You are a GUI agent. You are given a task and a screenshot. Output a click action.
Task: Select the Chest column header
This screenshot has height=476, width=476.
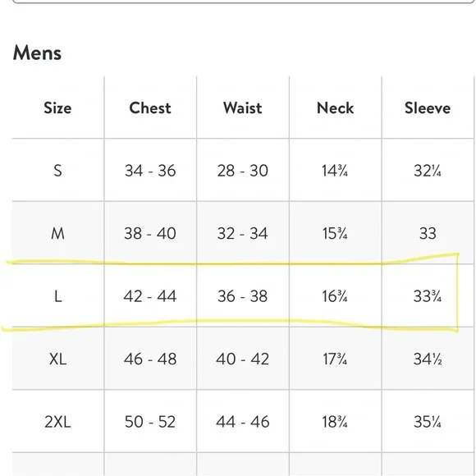150,108
